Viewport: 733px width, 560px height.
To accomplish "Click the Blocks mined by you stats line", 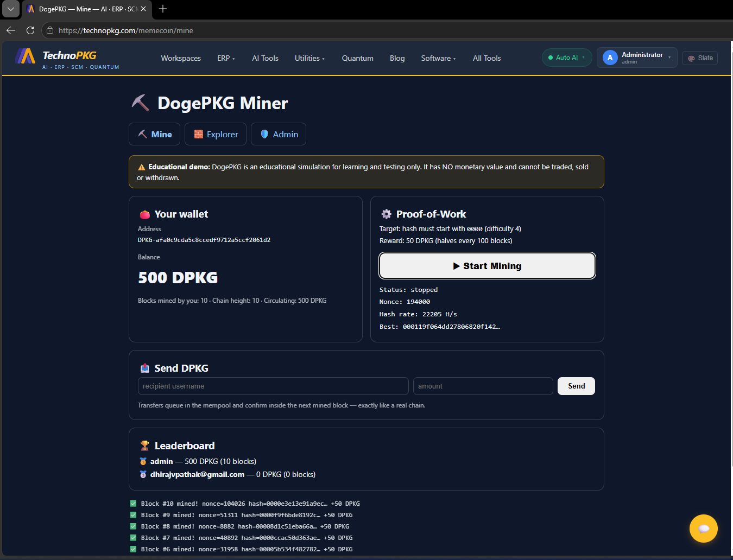I will [x=232, y=301].
